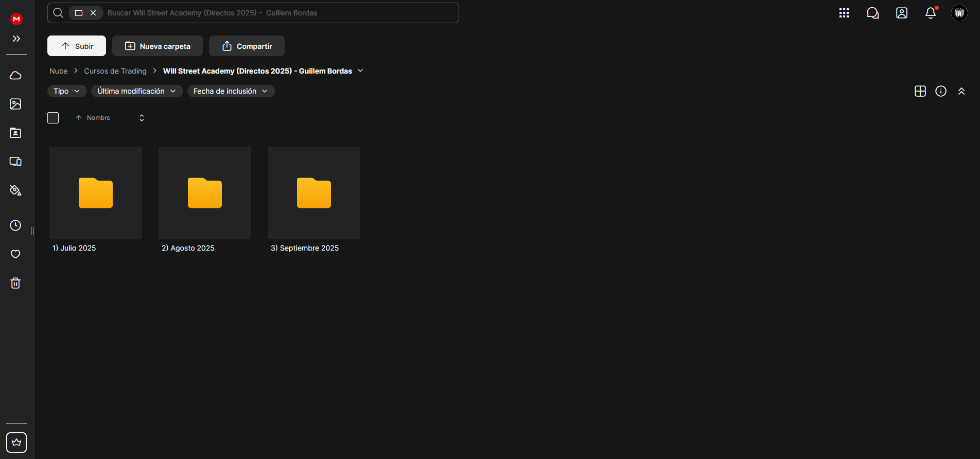Open the device backups sidebar icon

15,162
